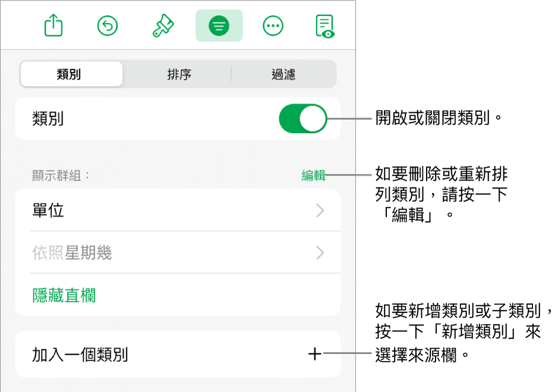Tap the Organize (sort & filter) icon
Image resolution: width=555 pixels, height=392 pixels.
[219, 26]
